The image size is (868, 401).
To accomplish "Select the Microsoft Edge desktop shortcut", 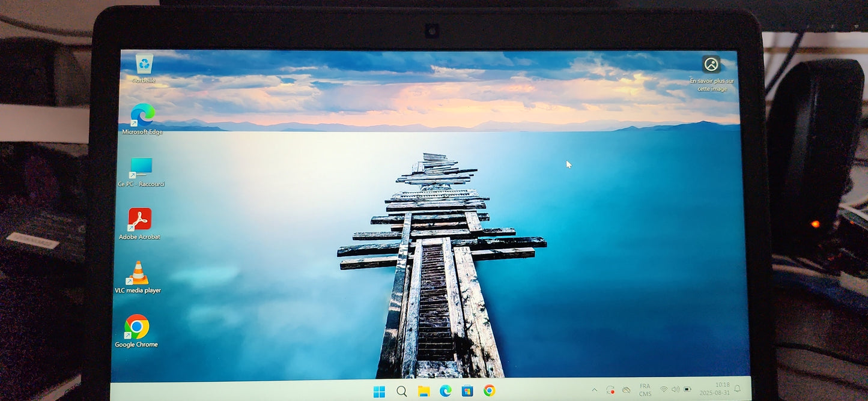I will (x=142, y=115).
